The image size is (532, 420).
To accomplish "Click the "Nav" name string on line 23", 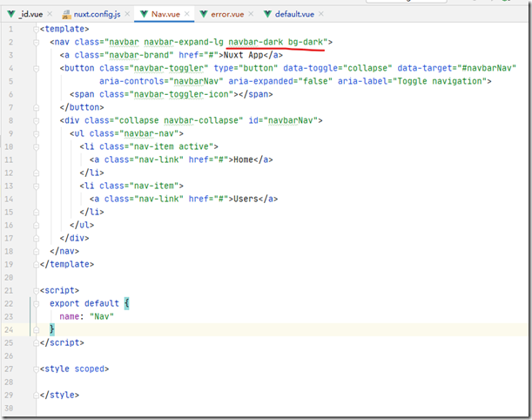I will 102,317.
